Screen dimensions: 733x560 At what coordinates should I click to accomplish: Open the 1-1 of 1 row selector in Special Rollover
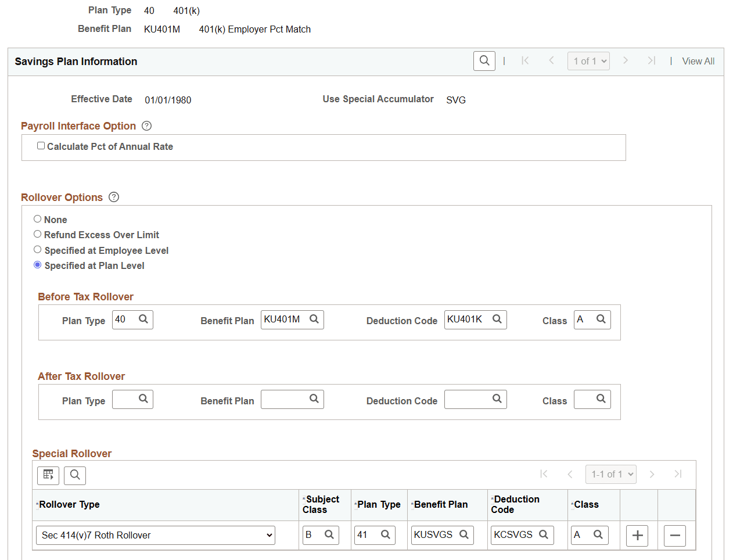click(610, 474)
